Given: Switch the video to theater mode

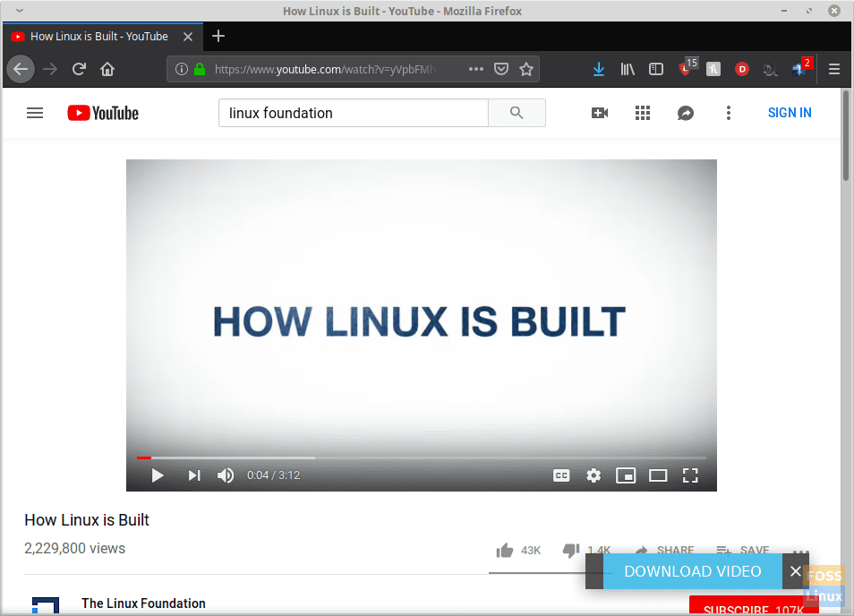Looking at the screenshot, I should tap(658, 475).
